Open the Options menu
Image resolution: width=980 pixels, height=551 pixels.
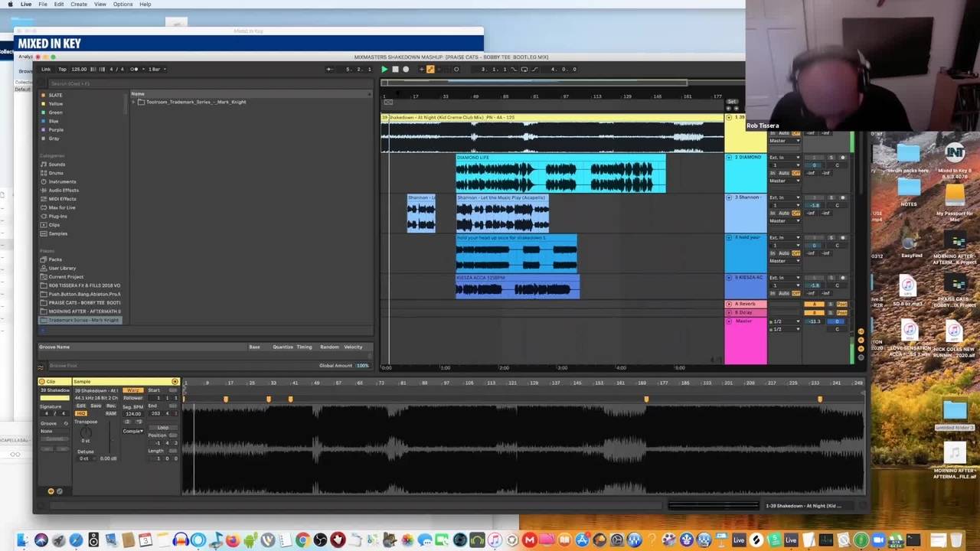click(122, 5)
